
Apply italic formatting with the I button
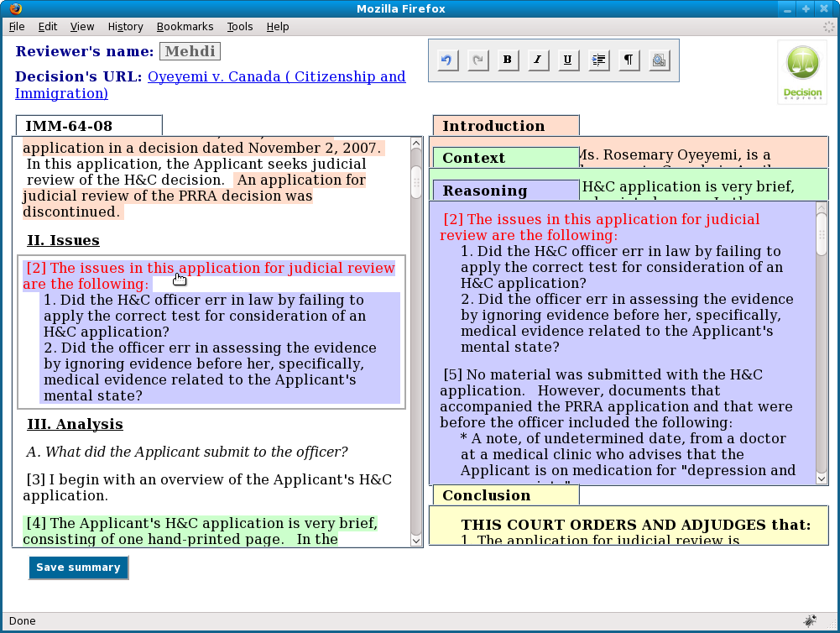coord(537,60)
